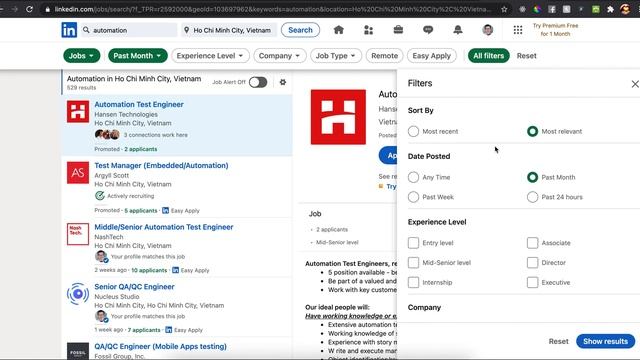The height and width of the screenshot is (360, 640).
Task: Click the automation keyword search field
Action: (129, 30)
